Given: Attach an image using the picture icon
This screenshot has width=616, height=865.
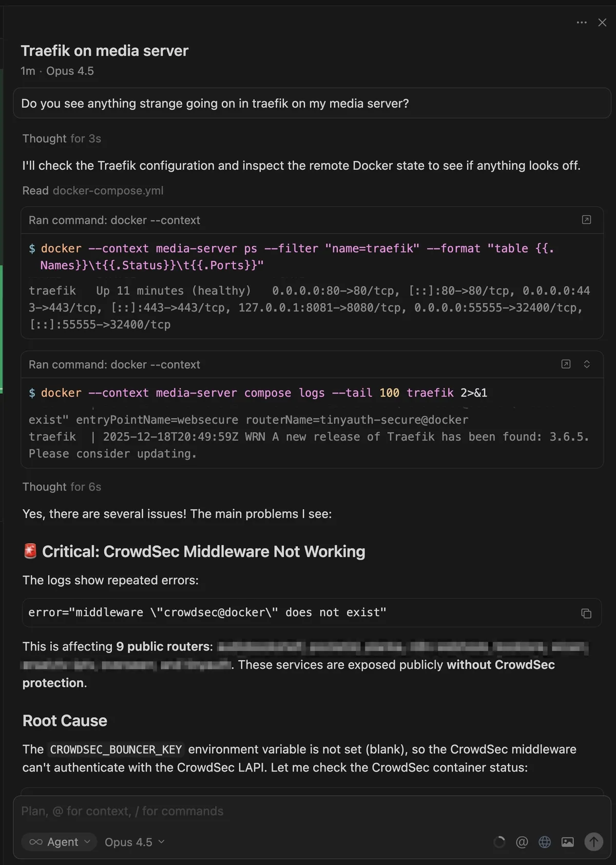Looking at the screenshot, I should (567, 842).
